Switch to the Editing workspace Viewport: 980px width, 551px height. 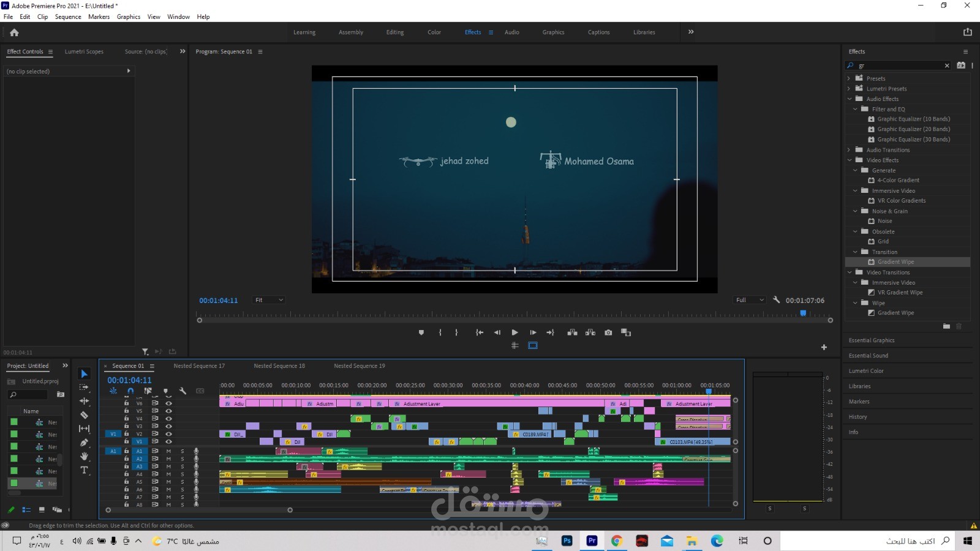(x=395, y=32)
